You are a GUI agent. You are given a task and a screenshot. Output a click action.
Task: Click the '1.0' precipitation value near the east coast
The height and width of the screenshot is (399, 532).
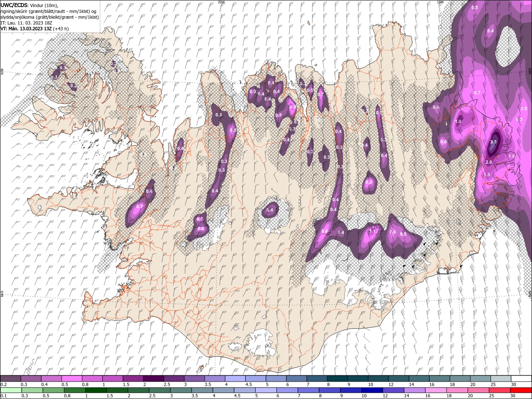pos(512,156)
